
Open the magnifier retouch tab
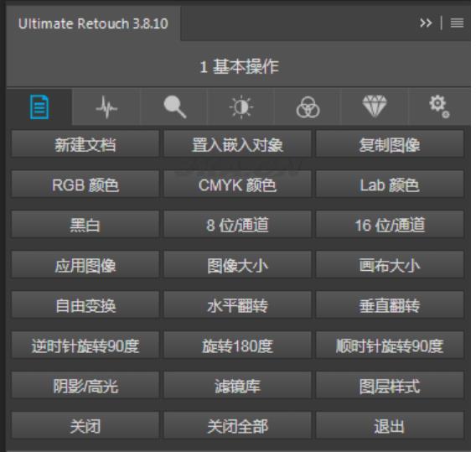(174, 107)
